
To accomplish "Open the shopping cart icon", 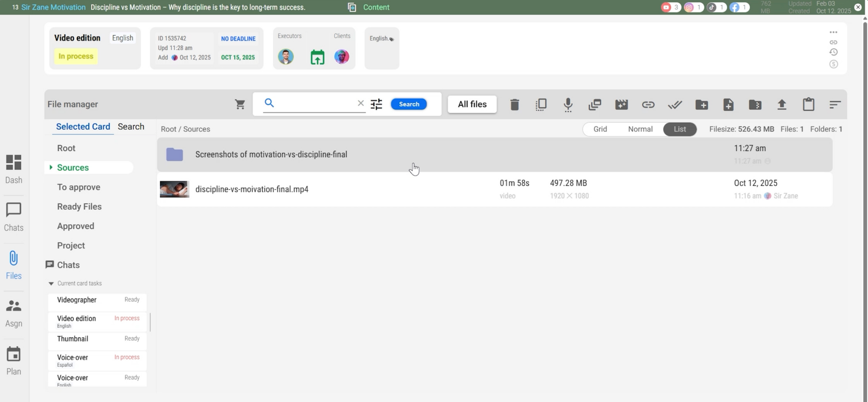I will coord(240,105).
